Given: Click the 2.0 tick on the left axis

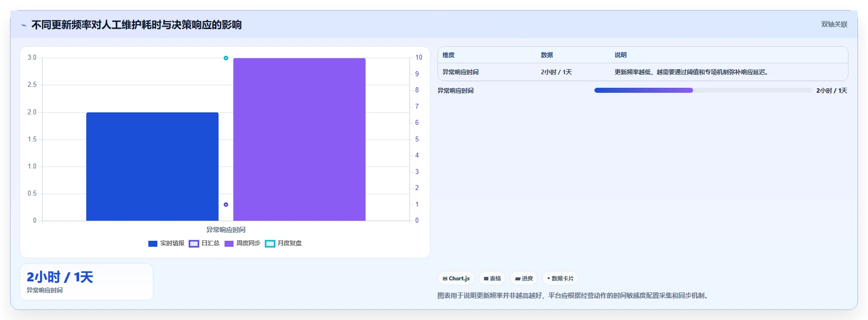Looking at the screenshot, I should pos(32,112).
